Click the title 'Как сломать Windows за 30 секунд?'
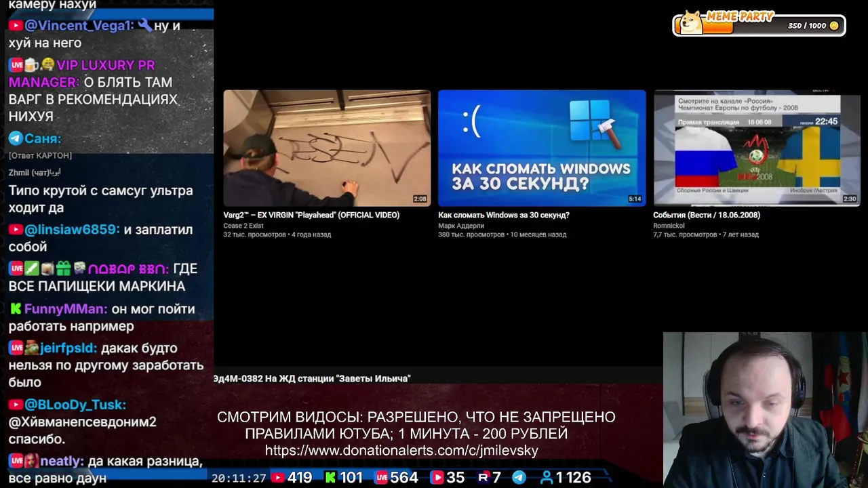Screen dimensions: 868x488 [504, 215]
